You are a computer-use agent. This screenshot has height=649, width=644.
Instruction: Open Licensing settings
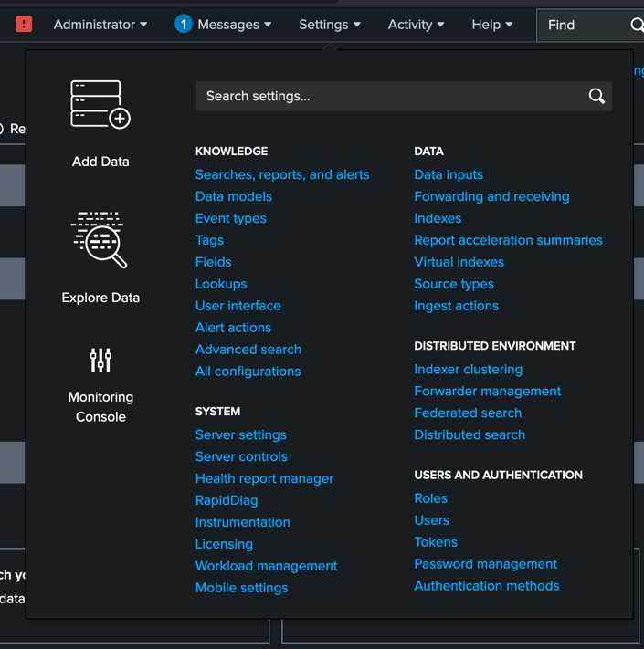[224, 544]
